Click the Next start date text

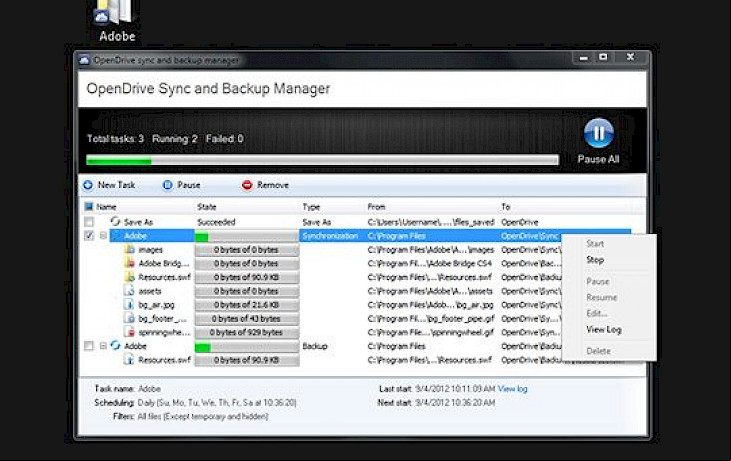[x=455, y=402]
